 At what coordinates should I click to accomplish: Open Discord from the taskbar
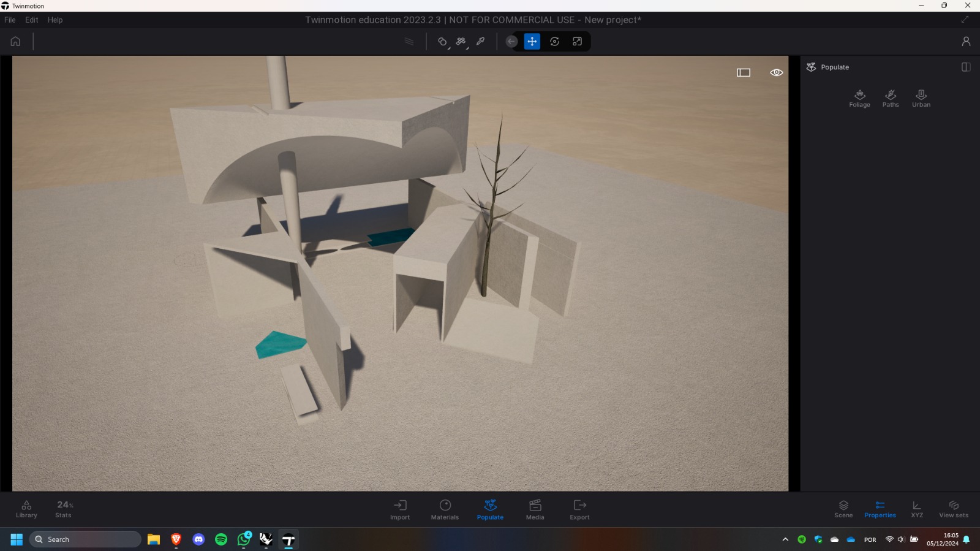tap(198, 539)
